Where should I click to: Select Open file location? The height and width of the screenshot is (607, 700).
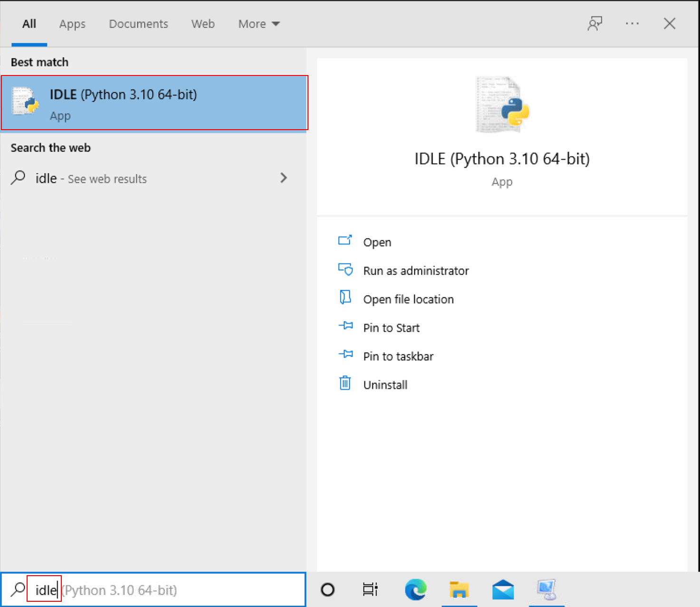(409, 299)
